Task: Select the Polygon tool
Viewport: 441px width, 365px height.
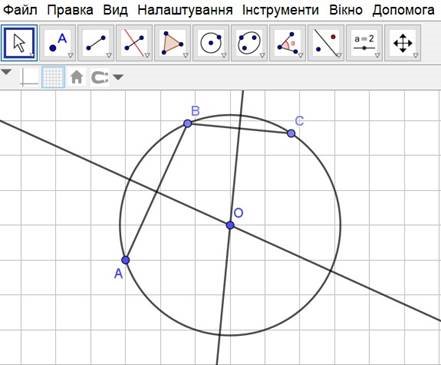Action: pyautogui.click(x=173, y=43)
